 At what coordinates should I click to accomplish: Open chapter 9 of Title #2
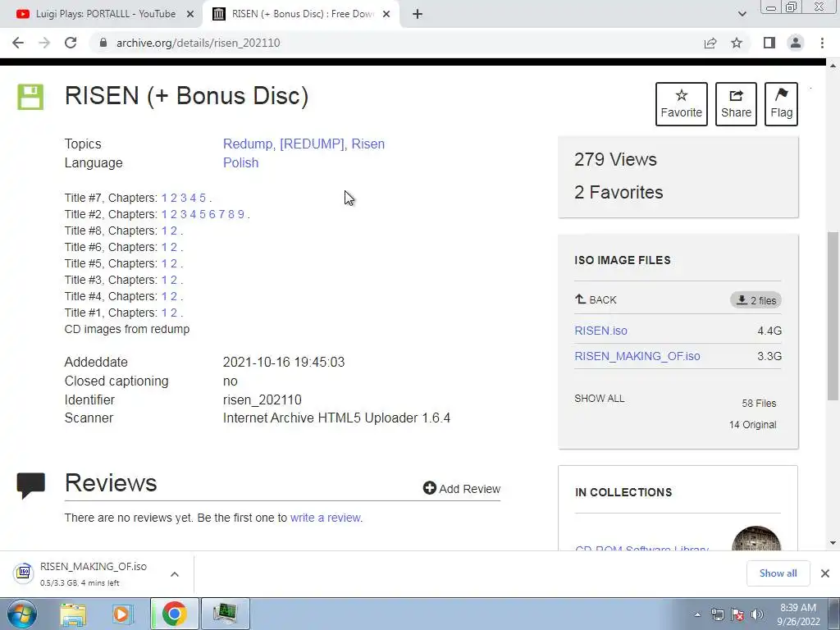tap(241, 214)
